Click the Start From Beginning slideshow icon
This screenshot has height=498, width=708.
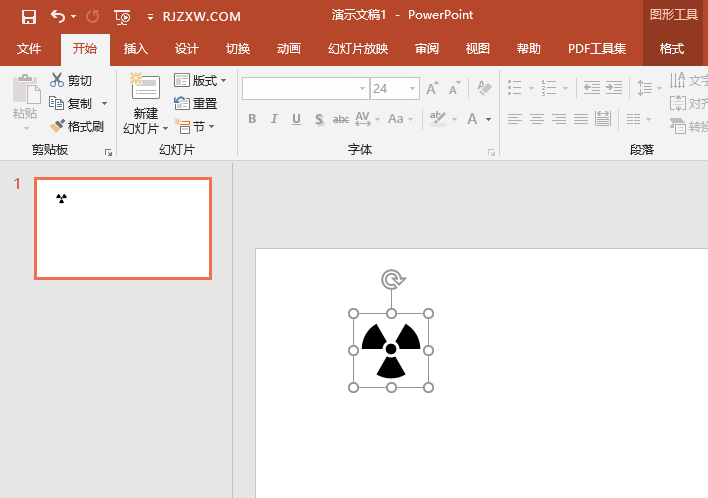click(122, 16)
